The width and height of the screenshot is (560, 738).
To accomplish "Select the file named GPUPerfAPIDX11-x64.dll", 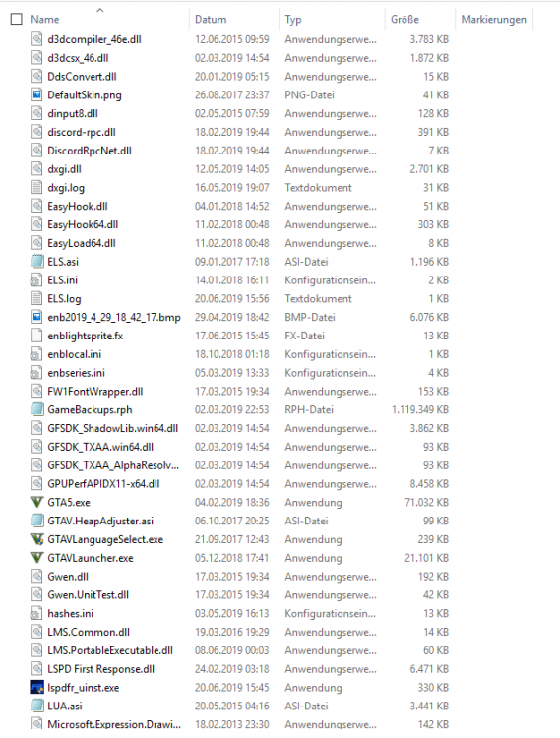I will [103, 484].
